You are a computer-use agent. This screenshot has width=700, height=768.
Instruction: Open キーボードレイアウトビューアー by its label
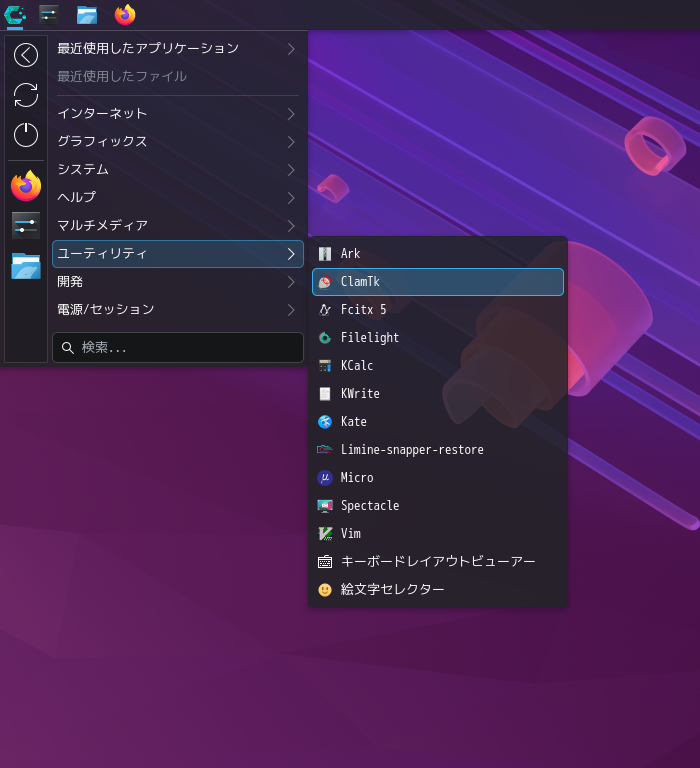pos(438,561)
